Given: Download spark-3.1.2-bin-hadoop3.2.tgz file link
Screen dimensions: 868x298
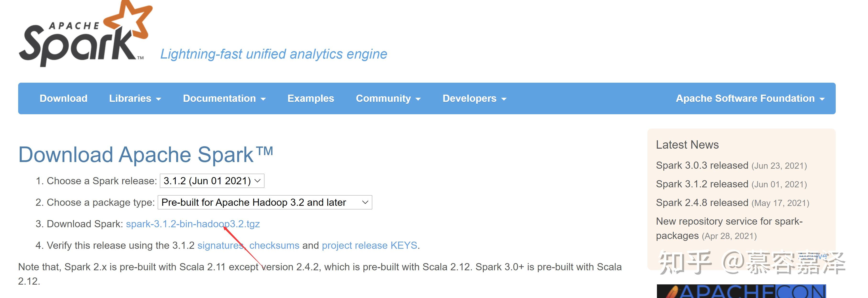Looking at the screenshot, I should 193,224.
